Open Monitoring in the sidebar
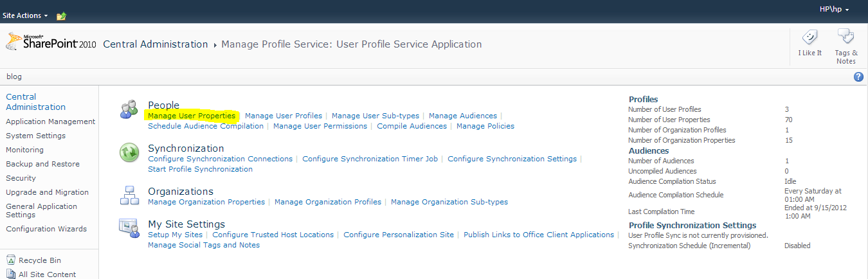Screen dimensions: 868x279 coord(24,150)
